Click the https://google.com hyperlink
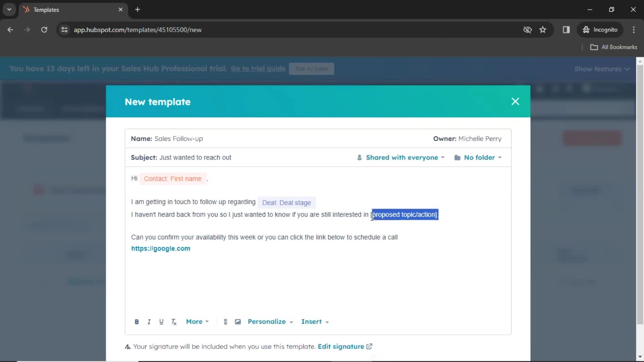 pyautogui.click(x=161, y=248)
